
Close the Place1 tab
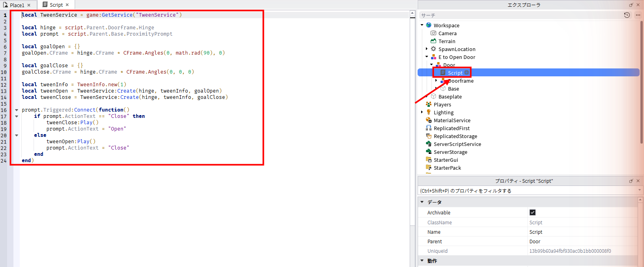pos(29,5)
